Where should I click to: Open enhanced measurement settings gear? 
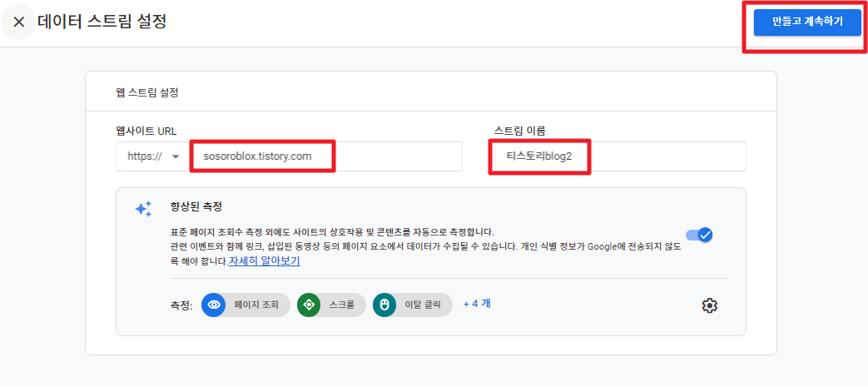click(x=709, y=305)
